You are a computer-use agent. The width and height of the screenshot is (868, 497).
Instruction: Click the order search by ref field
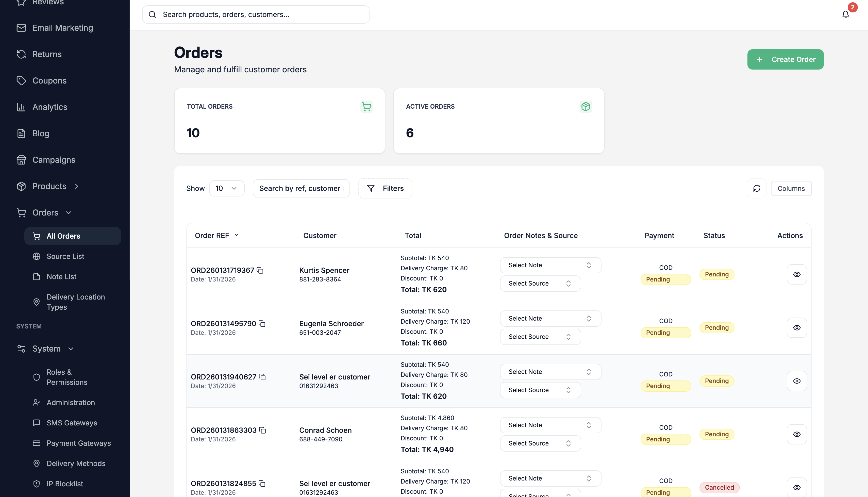click(301, 188)
